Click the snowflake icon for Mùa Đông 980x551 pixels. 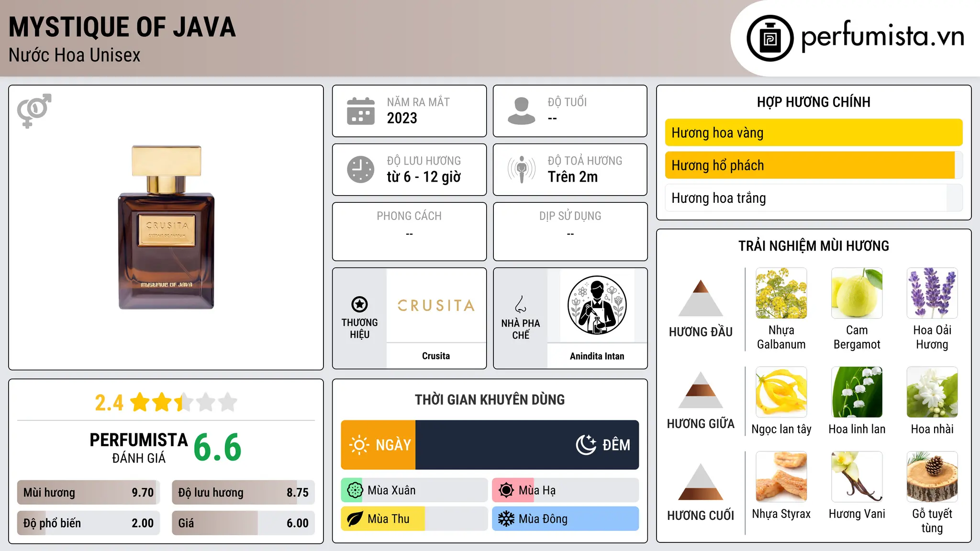click(506, 519)
